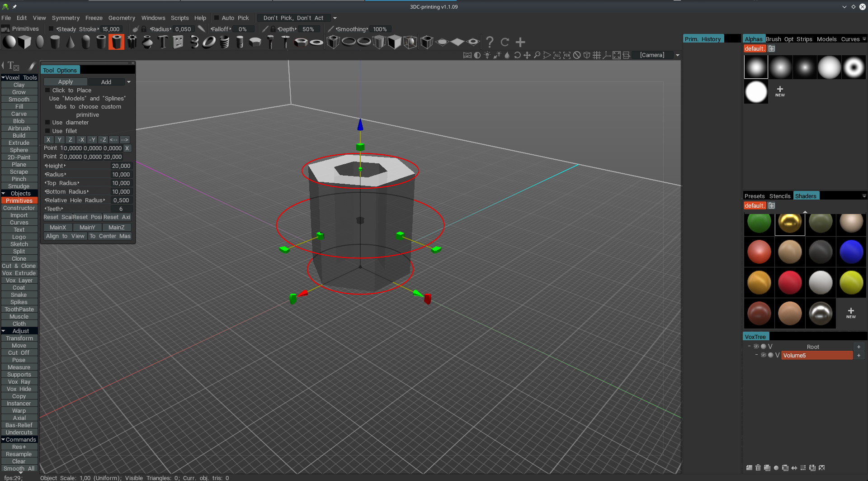
Task: Click the duplicate layer icon in VoxTree
Action: pyautogui.click(x=767, y=468)
